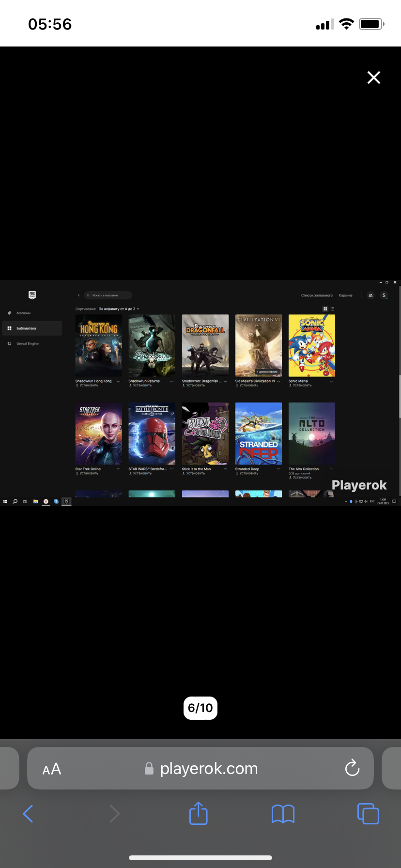Open the Sonic Mania cover
Screen dimensions: 401x868
(x=312, y=345)
